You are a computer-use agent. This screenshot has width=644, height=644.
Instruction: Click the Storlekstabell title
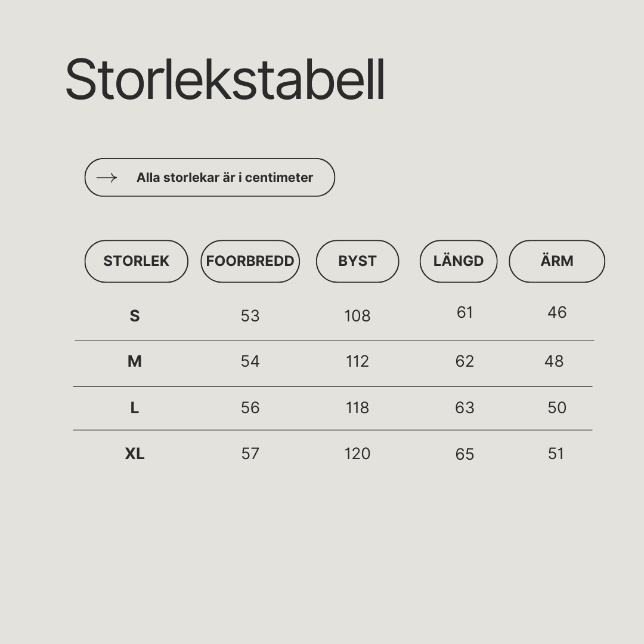[225, 79]
